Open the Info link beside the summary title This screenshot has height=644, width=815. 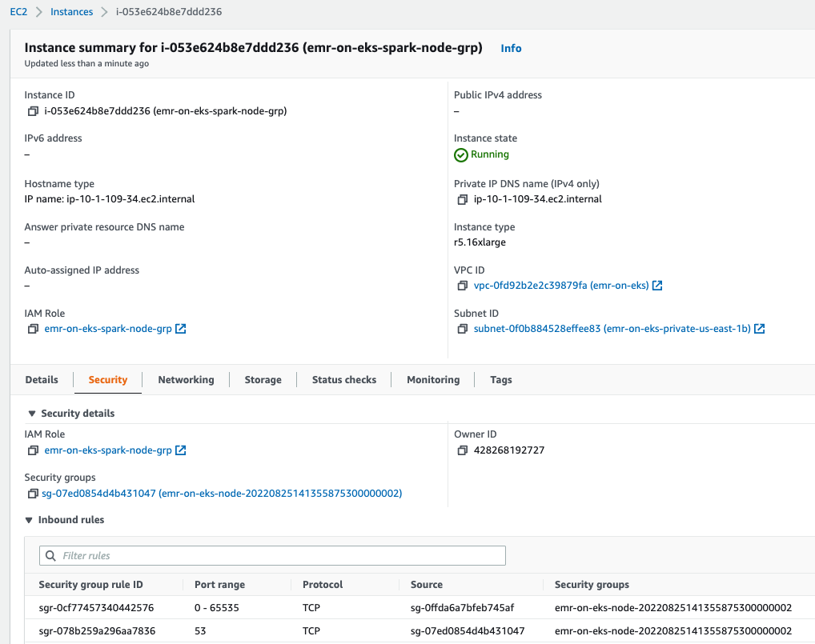click(511, 48)
